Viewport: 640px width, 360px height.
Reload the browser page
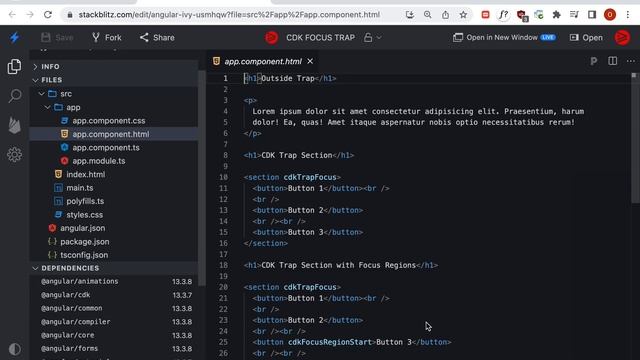pyautogui.click(x=48, y=15)
